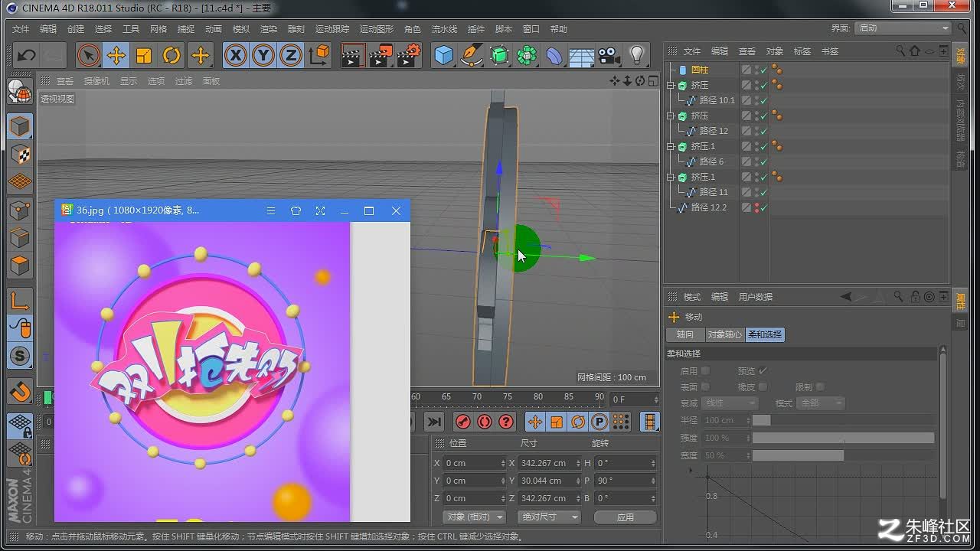Switch to 轴向 tab
Viewport: 980px width, 551px height.
[685, 334]
